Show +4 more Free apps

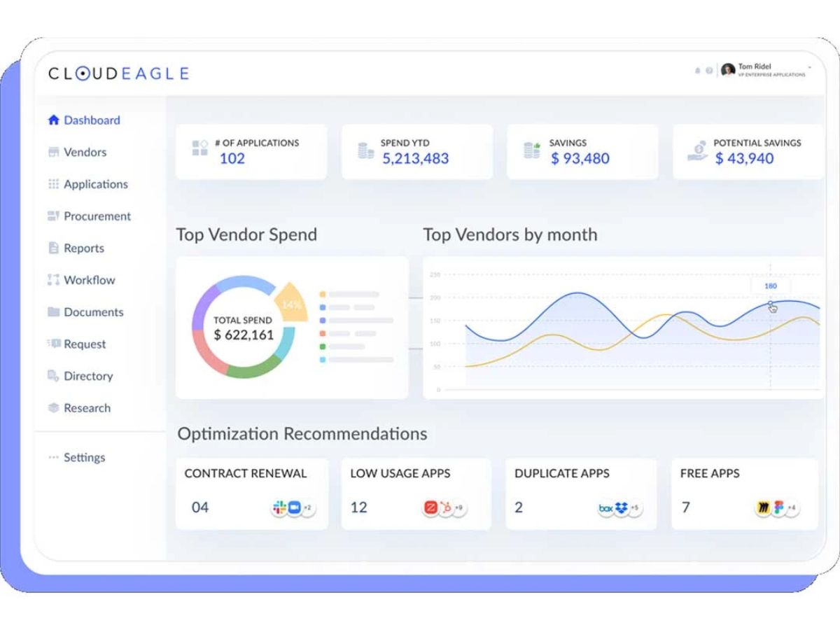(x=791, y=508)
